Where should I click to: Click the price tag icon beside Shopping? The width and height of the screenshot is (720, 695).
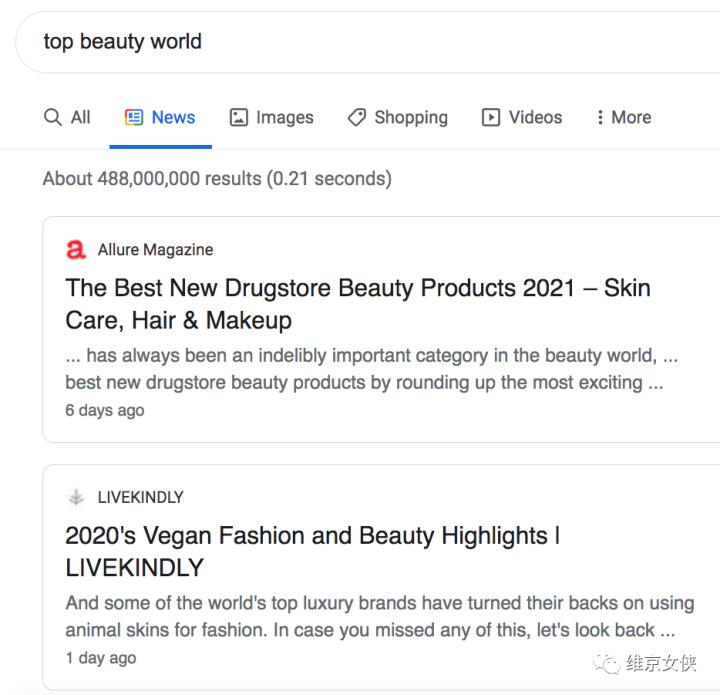coord(357,117)
